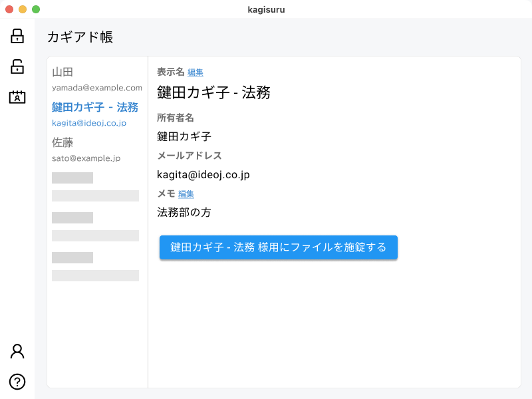Select contact 佐藤 in the list
The height and width of the screenshot is (399, 532).
click(63, 142)
